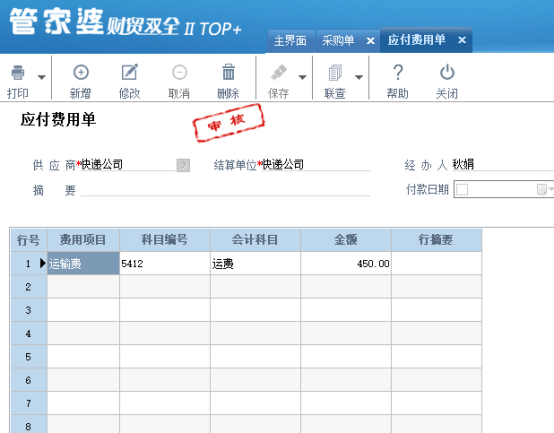The width and height of the screenshot is (554, 433).
Task: Click the 删除 trash icon
Action: (228, 72)
